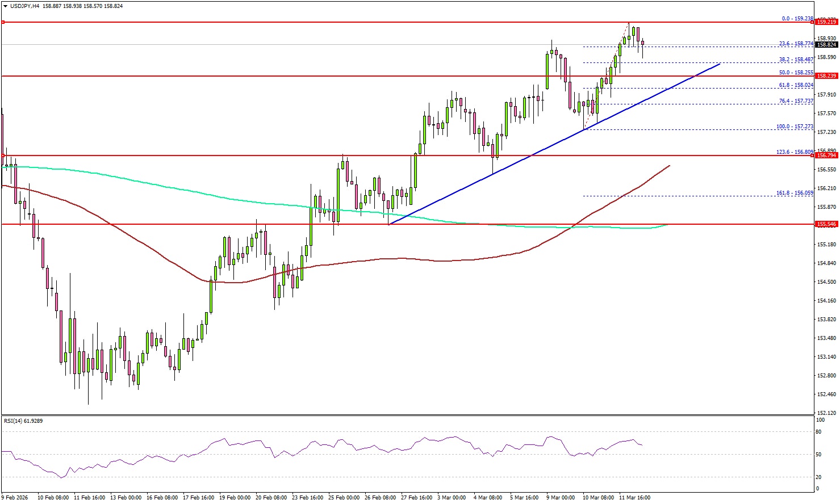Open the USDJPY,H4 chart dropdown arrow

point(5,6)
